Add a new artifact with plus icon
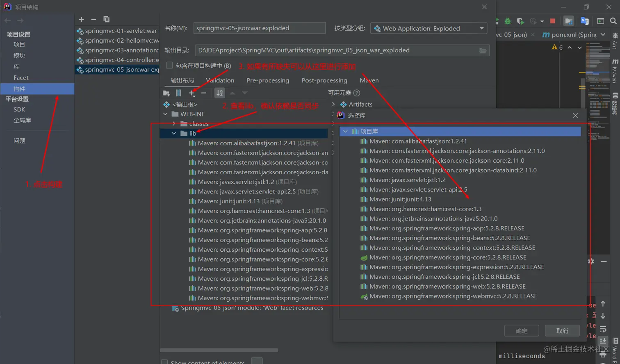This screenshot has width=620, height=364. [81, 19]
